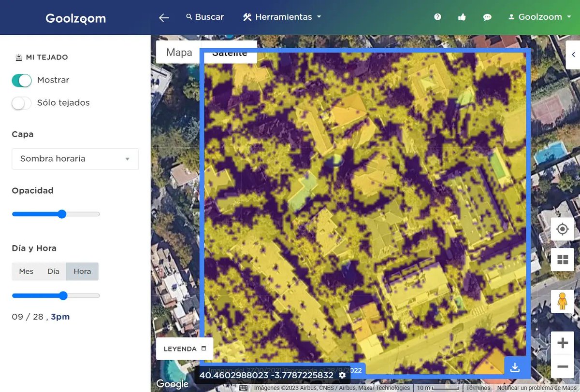Center map on my location
The image size is (580, 392).
point(563,229)
